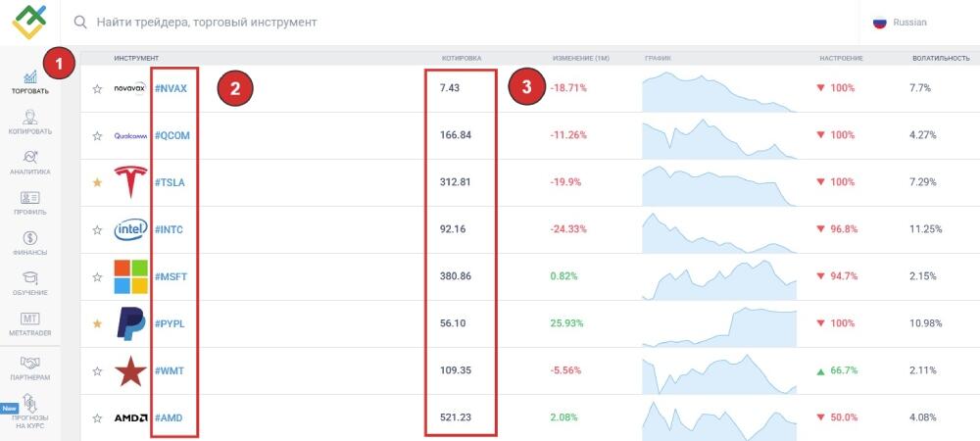The image size is (980, 441).
Task: Open the #INTC price chart thumbnail
Action: click(719, 233)
